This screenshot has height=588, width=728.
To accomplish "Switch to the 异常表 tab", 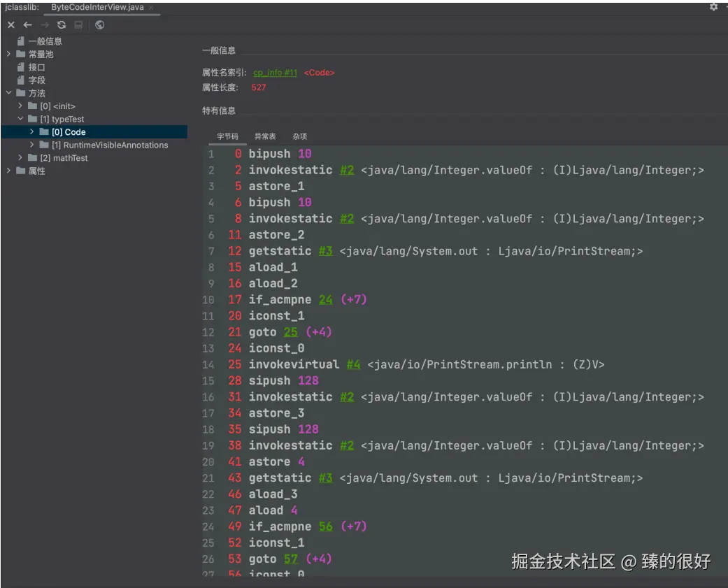I will click(265, 136).
